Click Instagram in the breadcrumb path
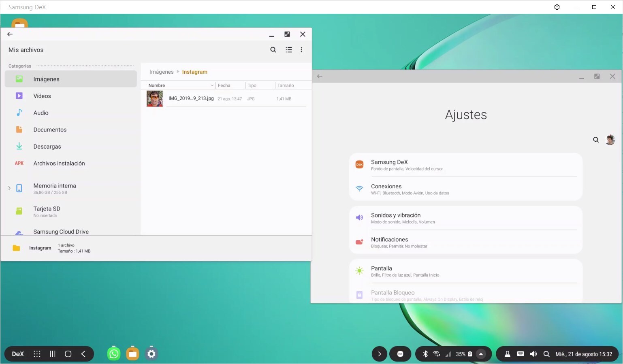The width and height of the screenshot is (623, 364). click(194, 72)
